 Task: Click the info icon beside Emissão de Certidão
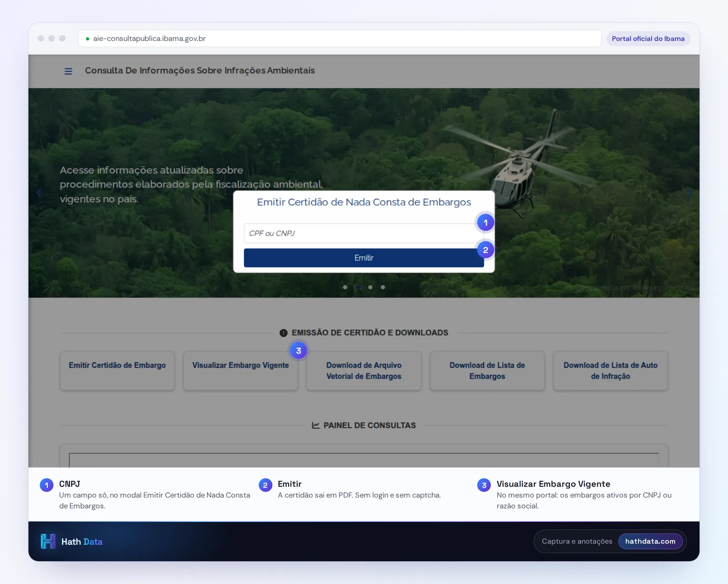click(283, 333)
